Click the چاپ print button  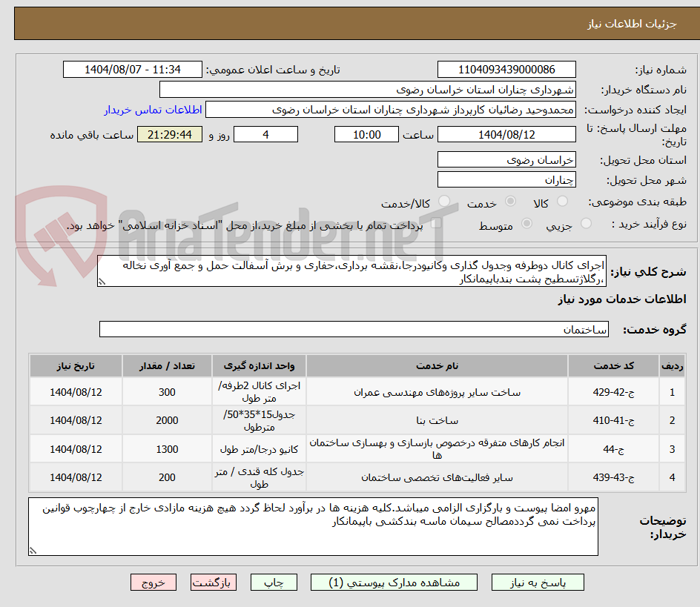274,583
